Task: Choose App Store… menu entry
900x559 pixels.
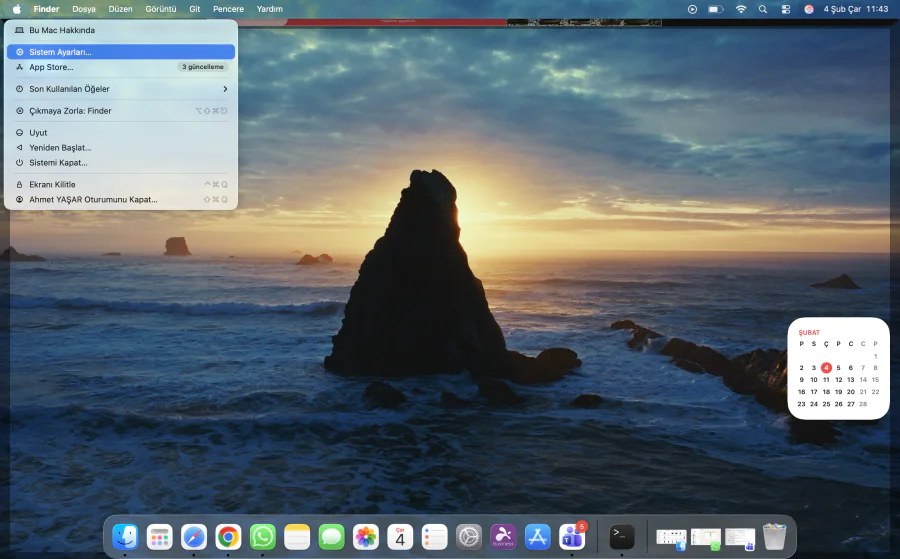Action: (121, 67)
